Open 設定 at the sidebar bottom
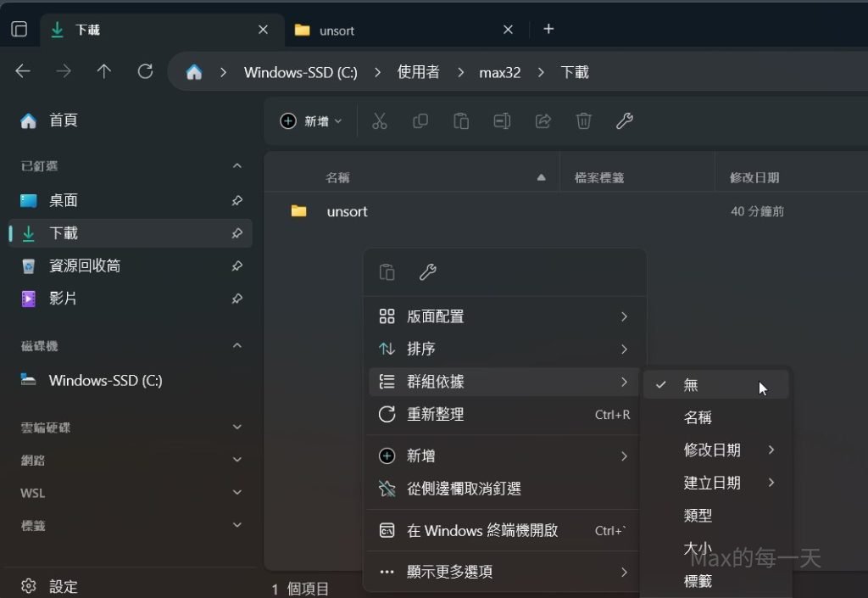Screen dimensions: 868x598 point(63,586)
